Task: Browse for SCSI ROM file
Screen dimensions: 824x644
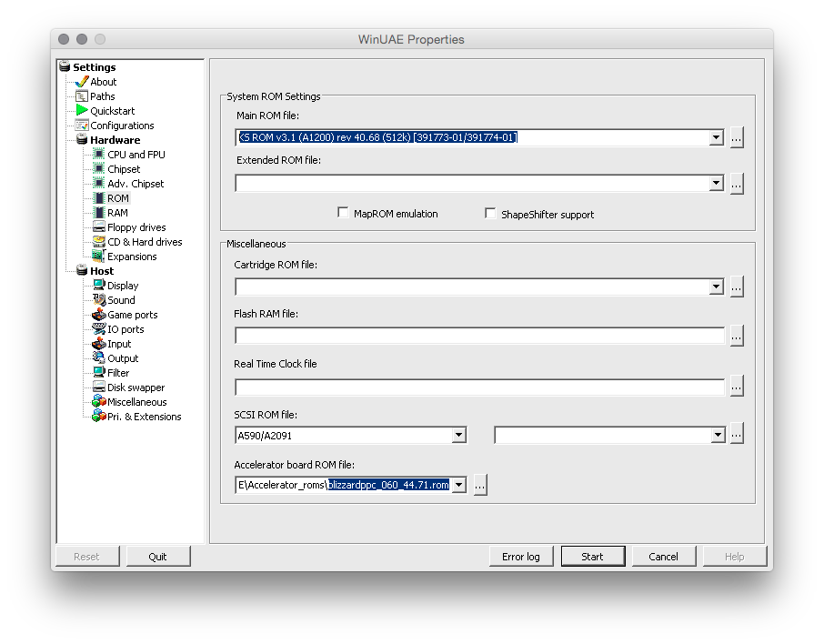Action: pyautogui.click(x=737, y=434)
